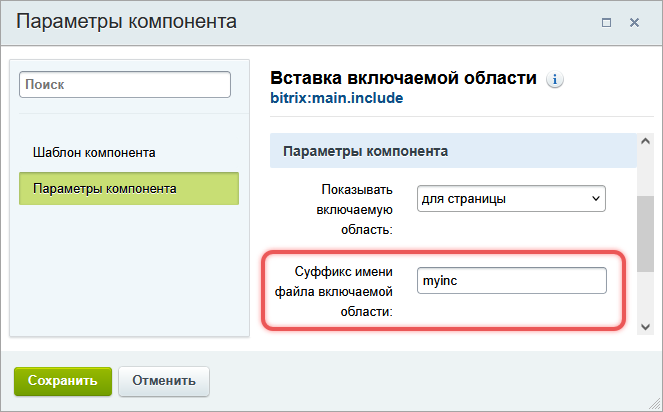Click the 'Показывать включаемую область' label

pos(357,209)
